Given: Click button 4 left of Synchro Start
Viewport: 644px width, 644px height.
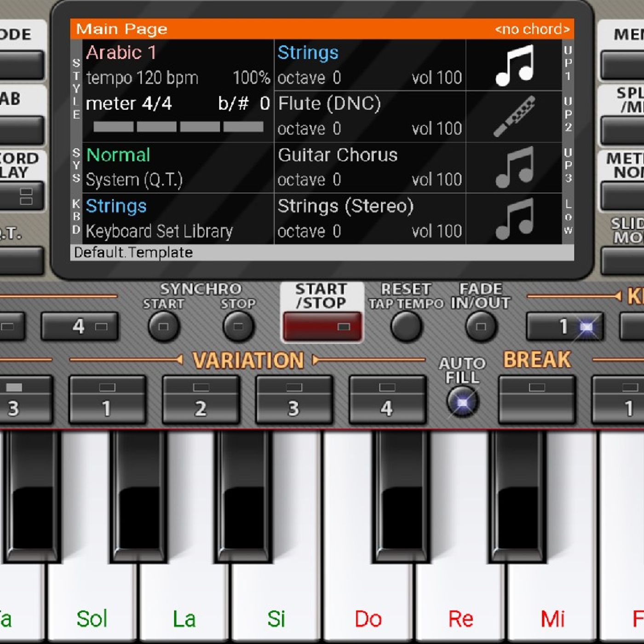Looking at the screenshot, I should pos(80,327).
